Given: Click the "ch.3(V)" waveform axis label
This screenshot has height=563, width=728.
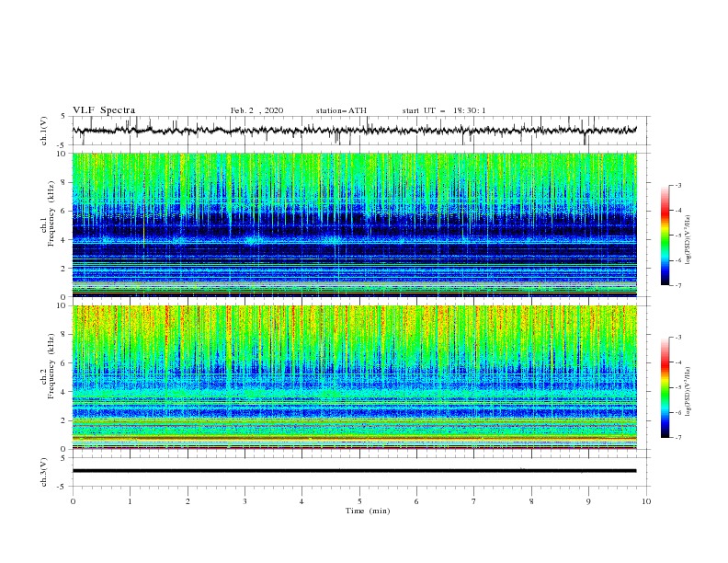Looking at the screenshot, I should [x=44, y=473].
